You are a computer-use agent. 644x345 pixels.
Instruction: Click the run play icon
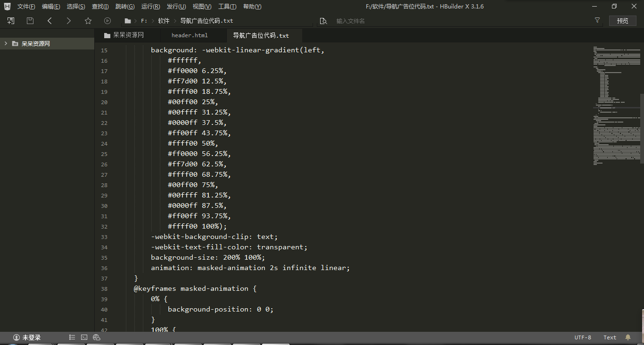tap(107, 21)
